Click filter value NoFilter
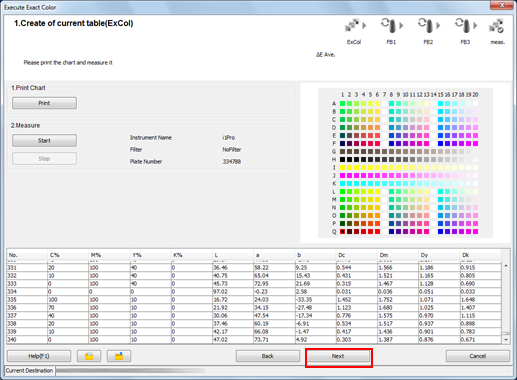This screenshot has width=517, height=380. tap(232, 150)
